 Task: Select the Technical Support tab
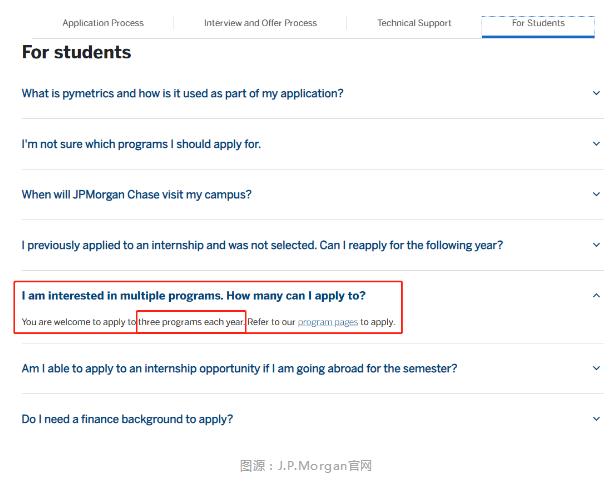click(414, 23)
